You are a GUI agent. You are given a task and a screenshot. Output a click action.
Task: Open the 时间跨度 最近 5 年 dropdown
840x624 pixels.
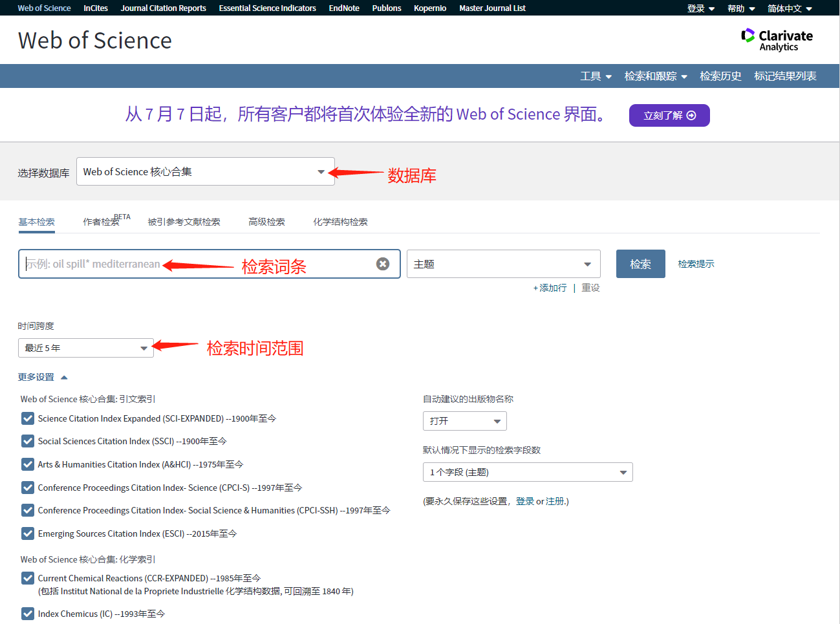point(86,348)
